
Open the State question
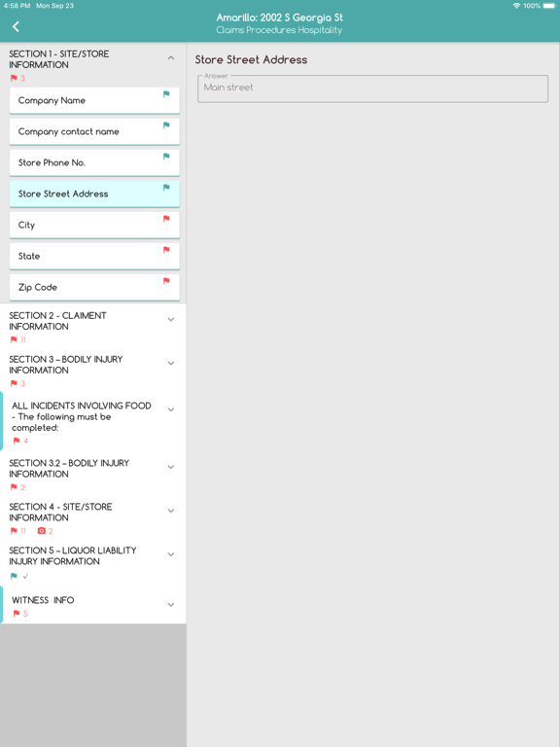(x=94, y=257)
